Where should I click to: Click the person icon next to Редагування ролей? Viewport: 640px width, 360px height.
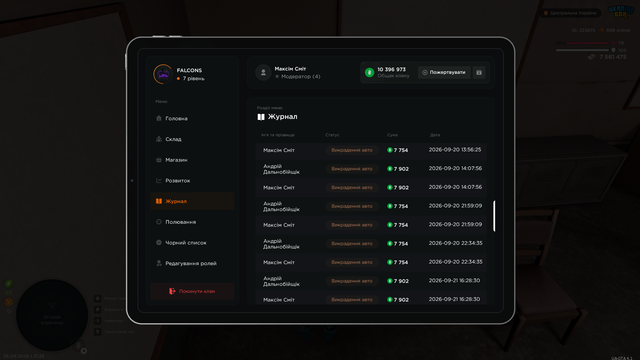(159, 263)
